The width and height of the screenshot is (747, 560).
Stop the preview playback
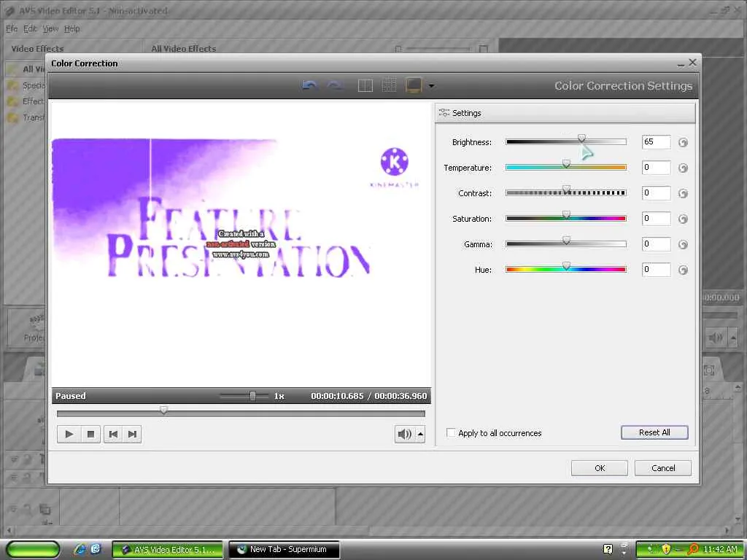tap(90, 434)
